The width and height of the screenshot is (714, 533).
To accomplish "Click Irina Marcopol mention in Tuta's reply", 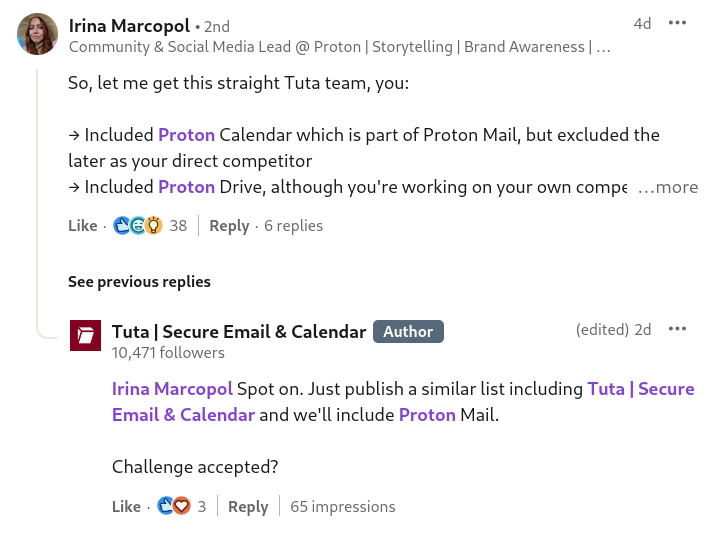I will (172, 389).
